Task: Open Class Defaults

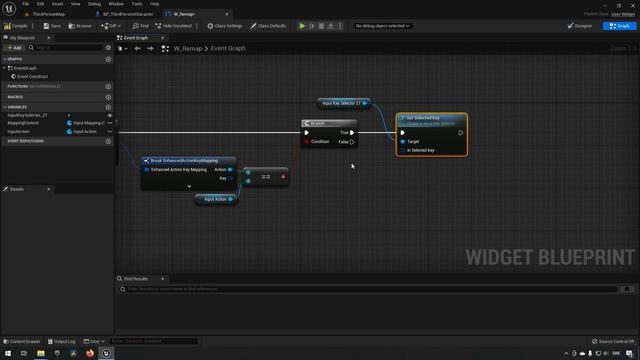Action: click(268, 26)
